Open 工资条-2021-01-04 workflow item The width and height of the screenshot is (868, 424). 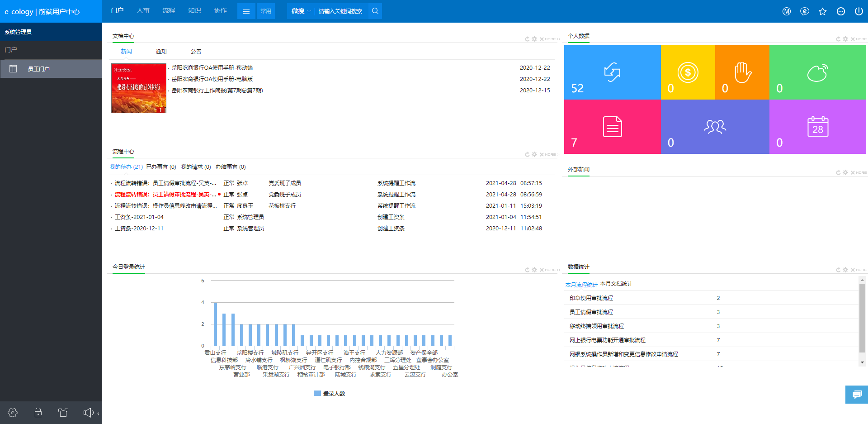point(139,217)
